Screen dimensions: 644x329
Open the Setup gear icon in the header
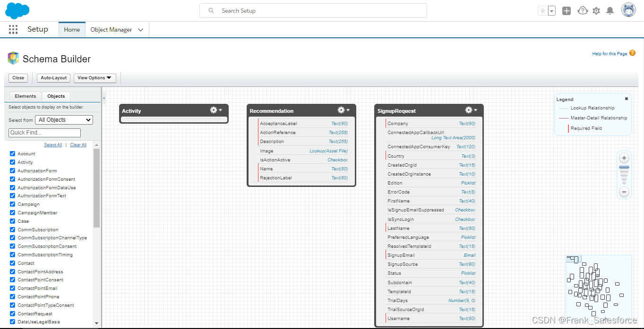pos(596,10)
